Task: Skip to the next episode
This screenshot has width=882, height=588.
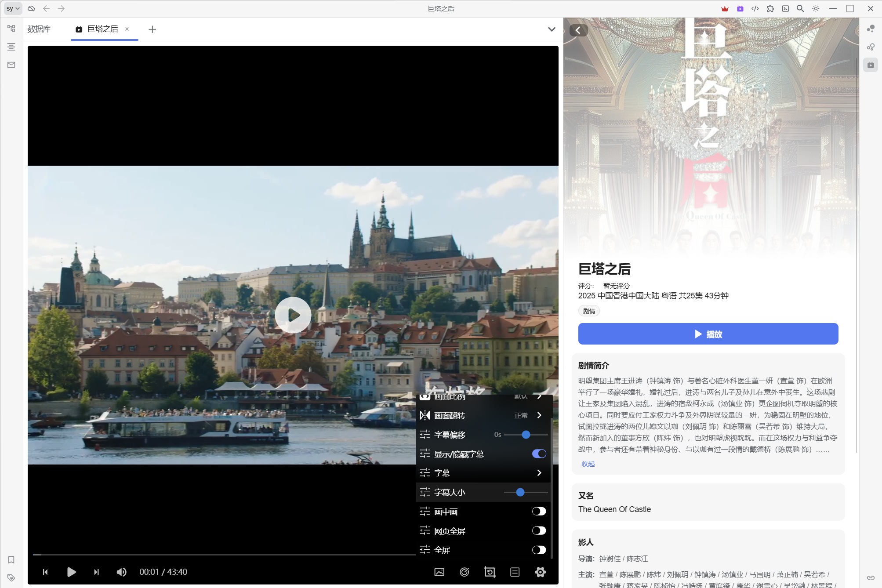Action: 96,572
